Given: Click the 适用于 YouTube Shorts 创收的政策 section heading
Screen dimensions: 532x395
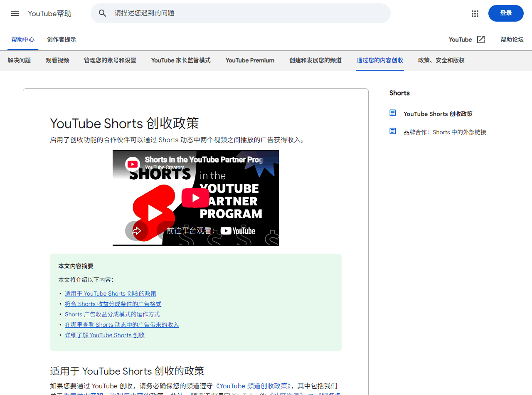Looking at the screenshot, I should point(127,371).
